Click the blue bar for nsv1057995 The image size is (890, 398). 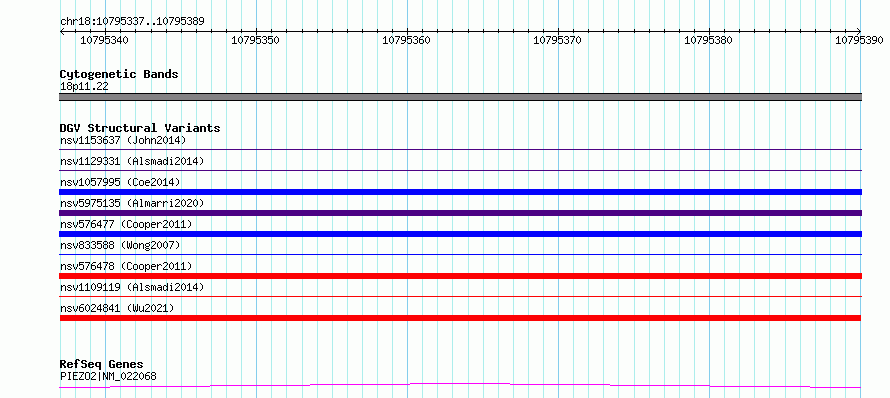[x=460, y=192]
